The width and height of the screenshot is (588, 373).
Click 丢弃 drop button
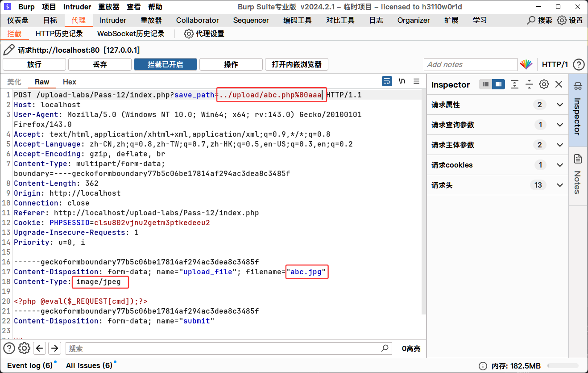(100, 64)
